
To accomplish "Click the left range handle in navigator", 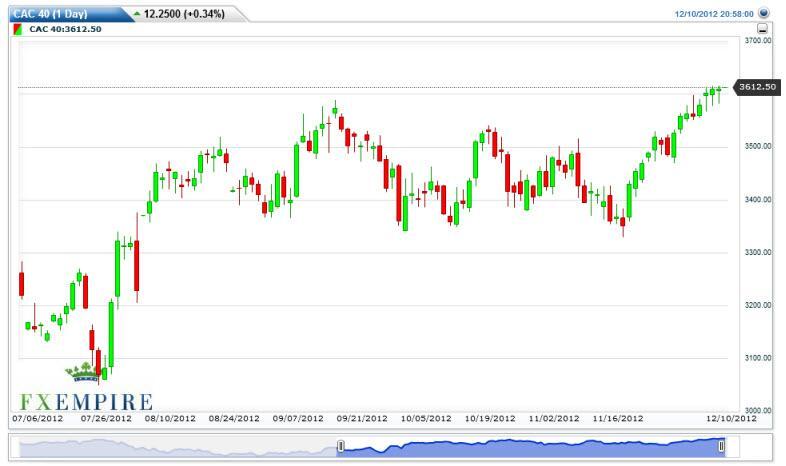I will (x=341, y=446).
